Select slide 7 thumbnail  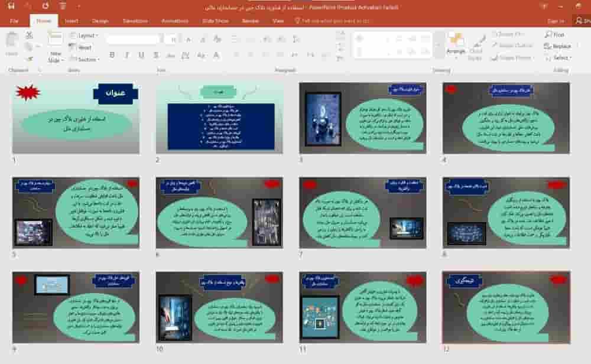[x=363, y=213]
